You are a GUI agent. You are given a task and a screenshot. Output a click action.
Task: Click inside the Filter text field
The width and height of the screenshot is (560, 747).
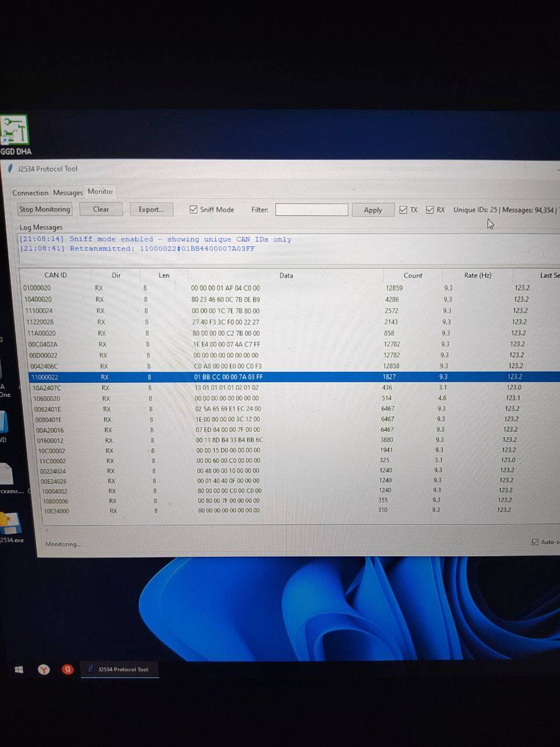(x=311, y=210)
